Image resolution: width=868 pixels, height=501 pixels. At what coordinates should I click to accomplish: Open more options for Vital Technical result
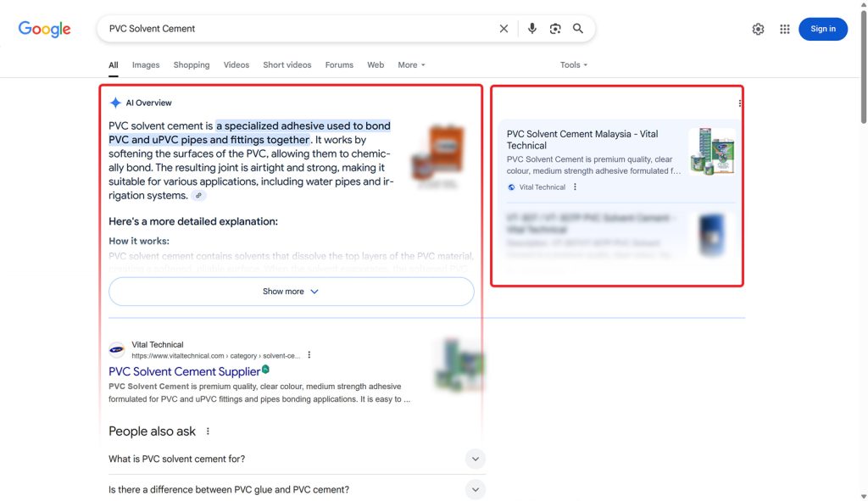[309, 355]
